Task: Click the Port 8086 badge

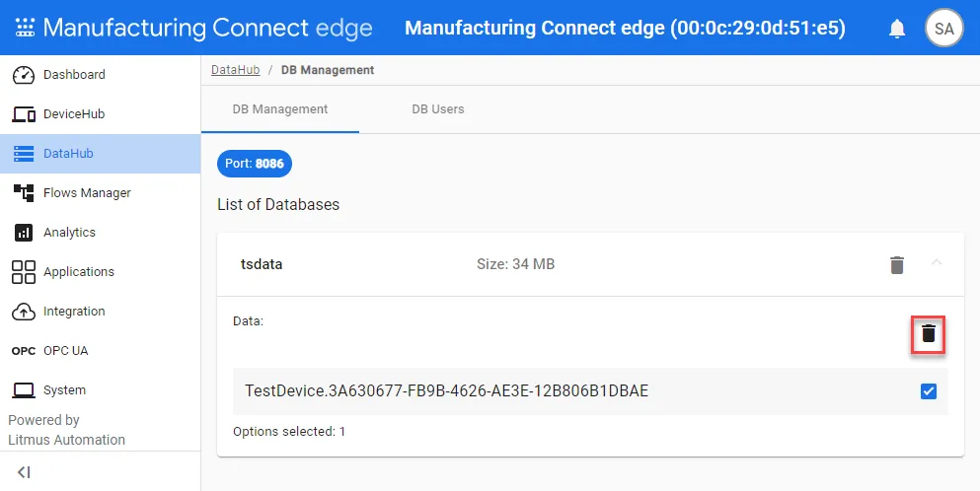Action: (255, 164)
